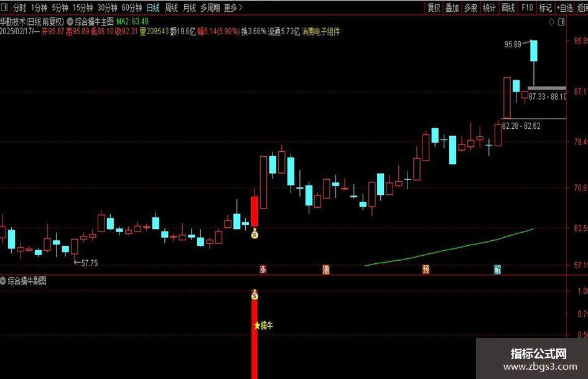Toggle the right-side panel icon
The image size is (588, 379).
point(561,22)
